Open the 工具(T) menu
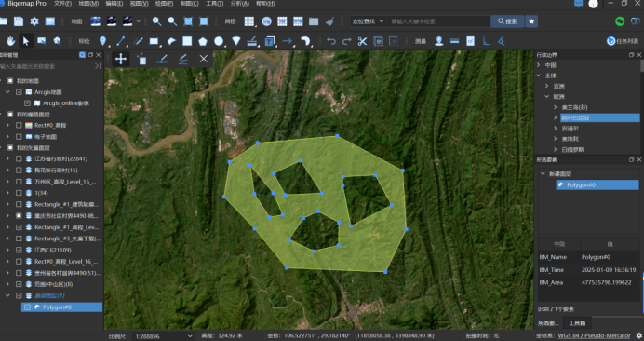Image resolution: width=644 pixels, height=341 pixels. [x=214, y=4]
